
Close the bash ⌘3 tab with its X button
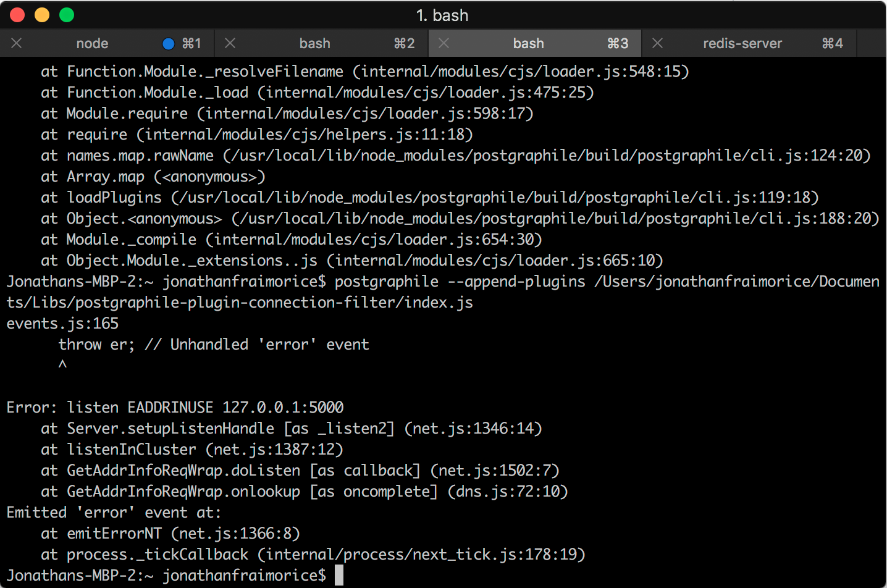(x=443, y=43)
